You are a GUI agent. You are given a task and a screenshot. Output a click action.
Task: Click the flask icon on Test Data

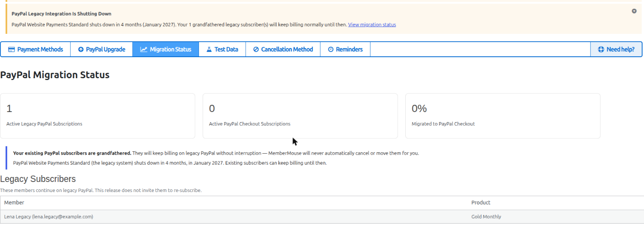click(209, 49)
